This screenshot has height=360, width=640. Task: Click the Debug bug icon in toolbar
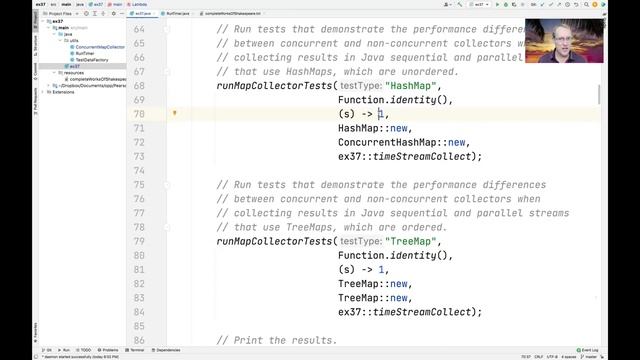click(x=506, y=4)
